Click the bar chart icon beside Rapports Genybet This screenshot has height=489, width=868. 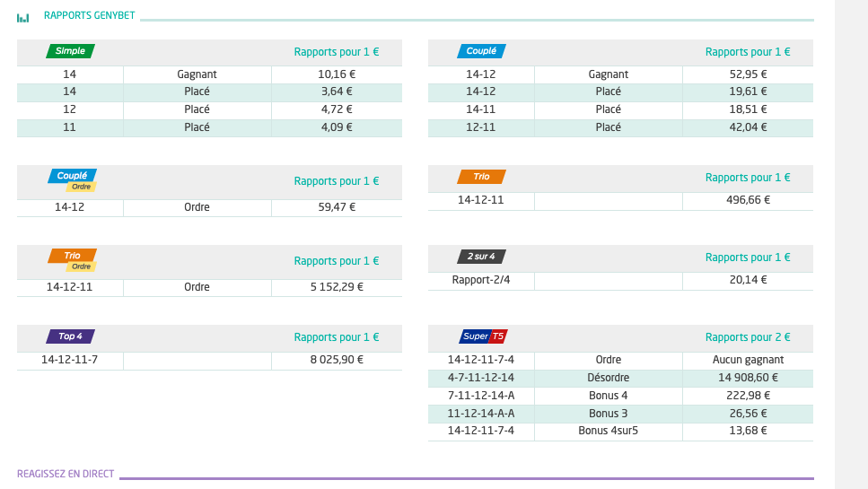pyautogui.click(x=22, y=18)
